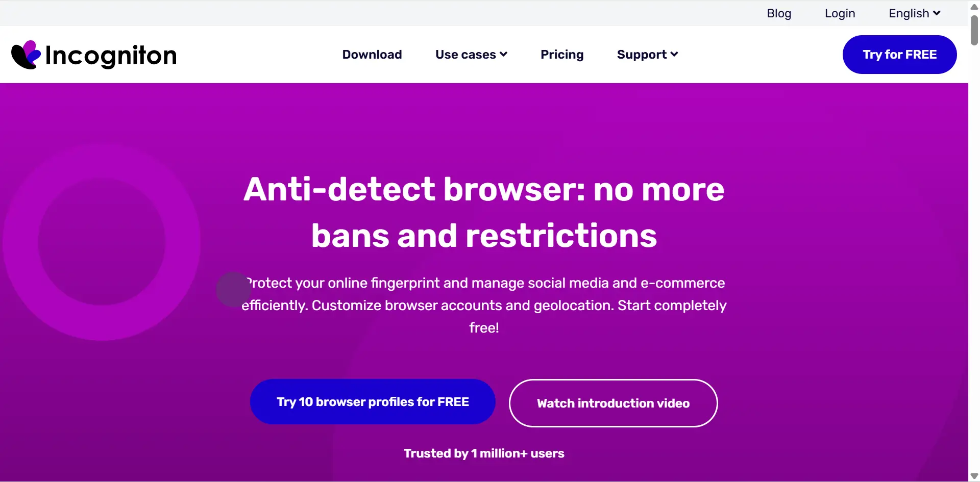Open the Pricing navigation item
Screen dimensions: 980x482
pos(562,55)
